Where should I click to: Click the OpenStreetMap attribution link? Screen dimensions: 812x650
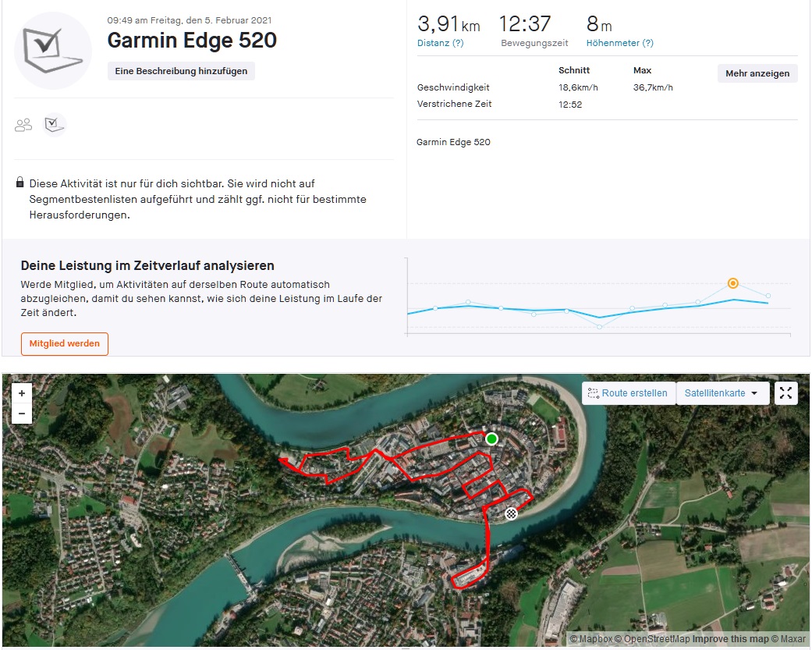(657, 639)
